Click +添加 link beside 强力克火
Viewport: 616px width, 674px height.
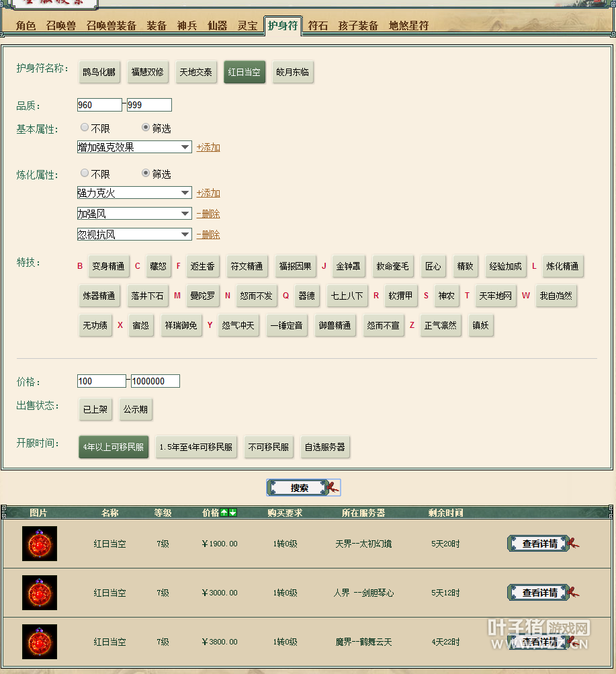208,193
